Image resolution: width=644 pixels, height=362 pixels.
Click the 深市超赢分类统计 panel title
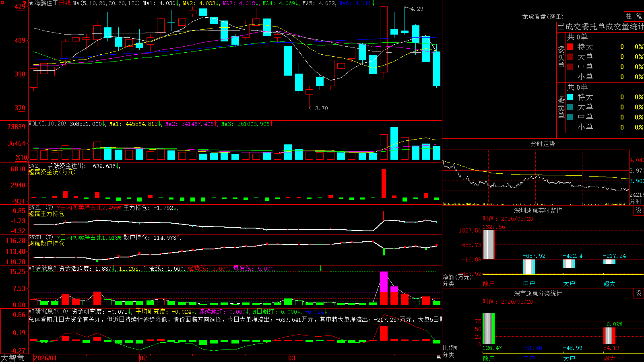538,293
